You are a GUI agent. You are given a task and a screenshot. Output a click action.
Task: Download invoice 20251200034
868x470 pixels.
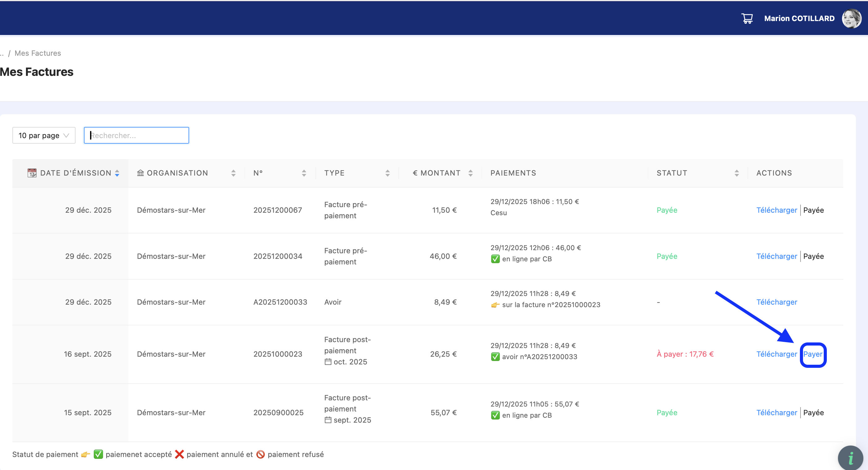[776, 256]
